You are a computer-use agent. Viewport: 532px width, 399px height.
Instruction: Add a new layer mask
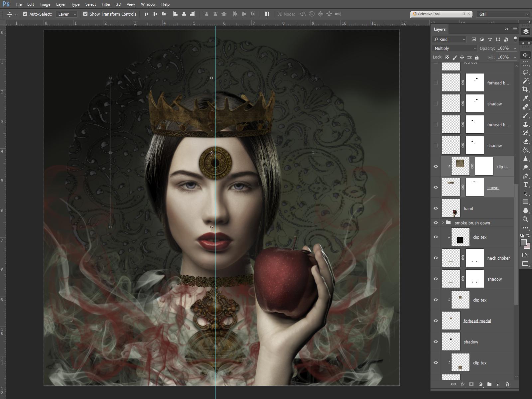pos(471,384)
